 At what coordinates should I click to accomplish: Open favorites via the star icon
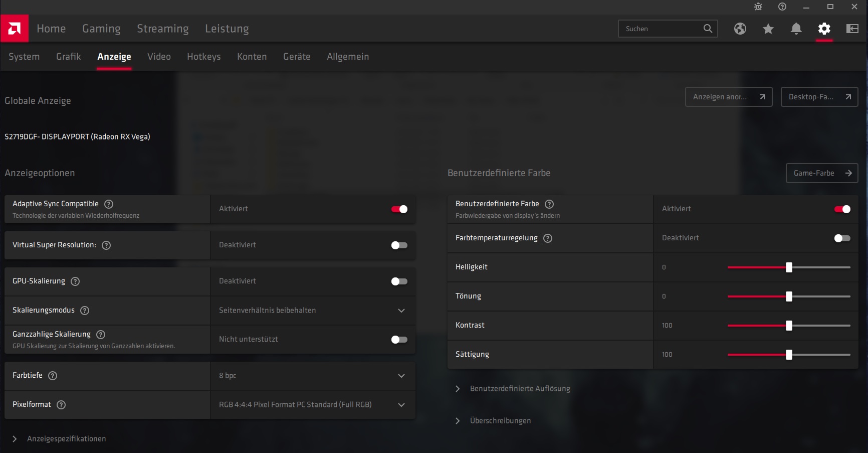click(768, 29)
